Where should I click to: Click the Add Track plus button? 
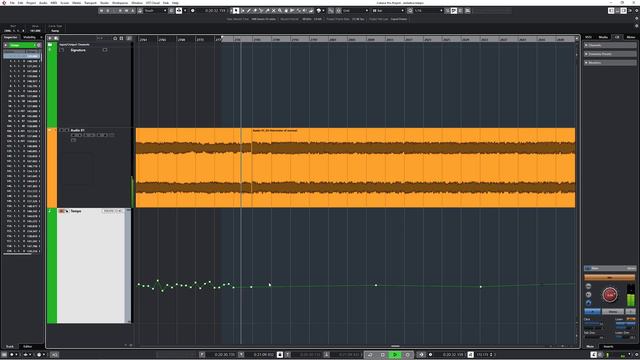click(x=50, y=38)
